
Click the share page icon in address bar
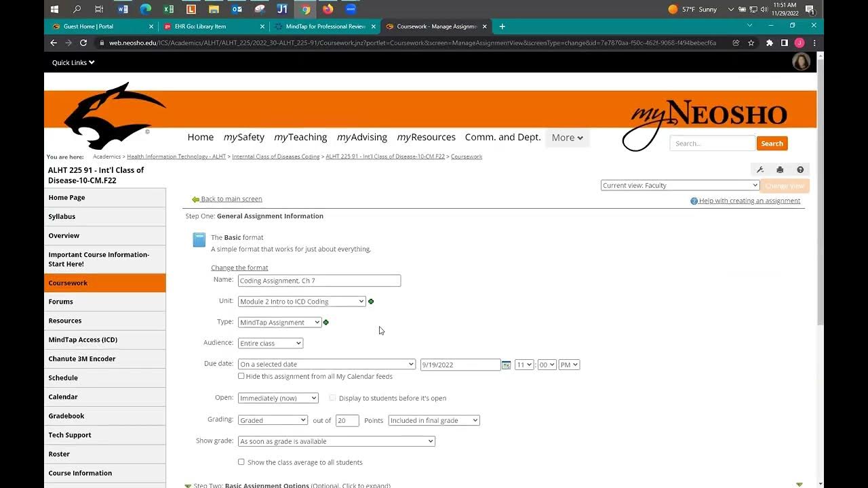[736, 43]
